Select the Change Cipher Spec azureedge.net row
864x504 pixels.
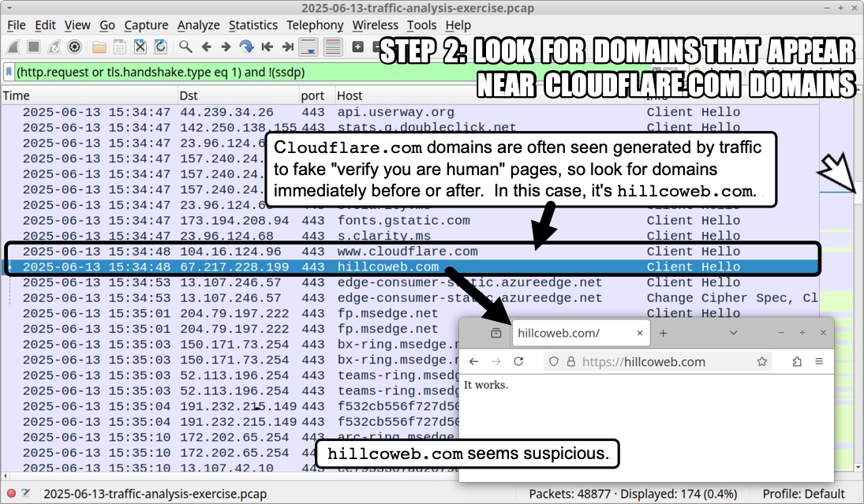(x=410, y=298)
